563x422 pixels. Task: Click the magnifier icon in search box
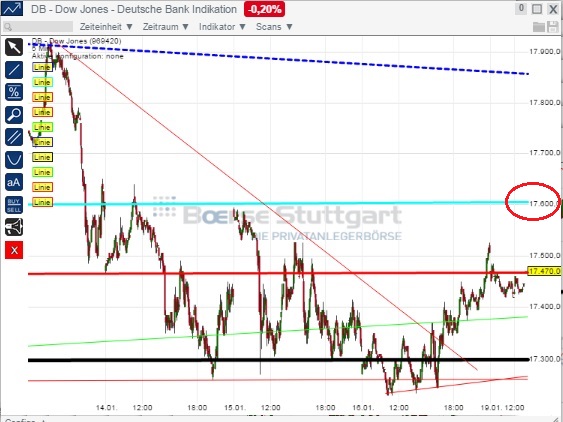[x=8, y=27]
